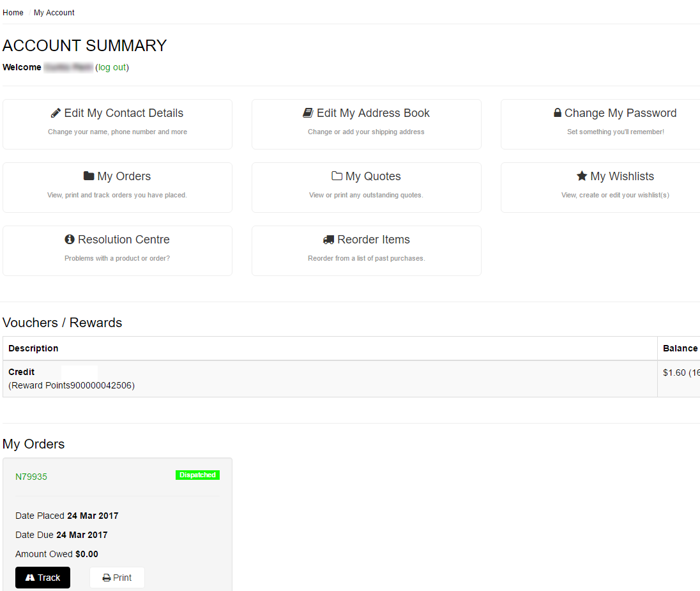The height and width of the screenshot is (591, 700).
Task: Click 'View, create or edit your wishlist(s)'
Action: point(615,196)
